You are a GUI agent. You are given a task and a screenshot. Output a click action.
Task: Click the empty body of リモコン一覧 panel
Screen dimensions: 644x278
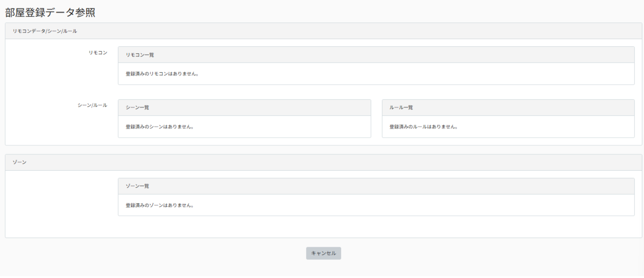click(x=413, y=74)
